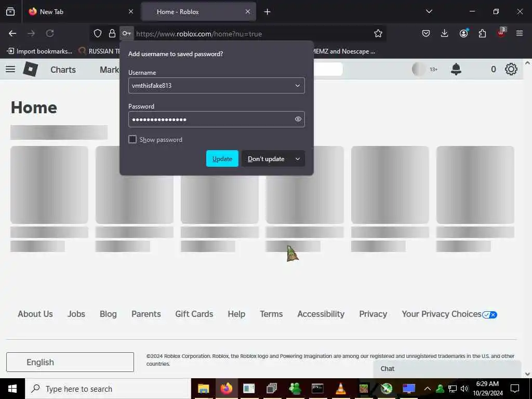
Task: Open the Command Prompt taskbar icon
Action: point(317,389)
